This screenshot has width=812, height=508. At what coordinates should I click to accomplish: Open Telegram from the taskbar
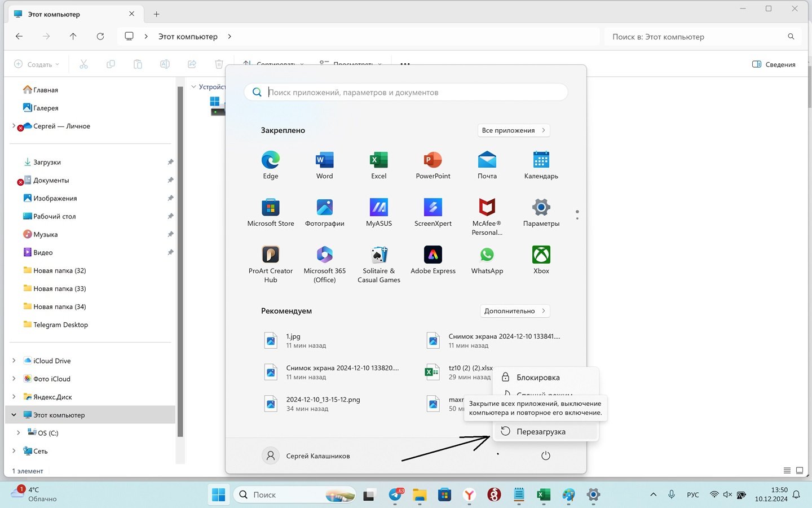[x=396, y=495]
